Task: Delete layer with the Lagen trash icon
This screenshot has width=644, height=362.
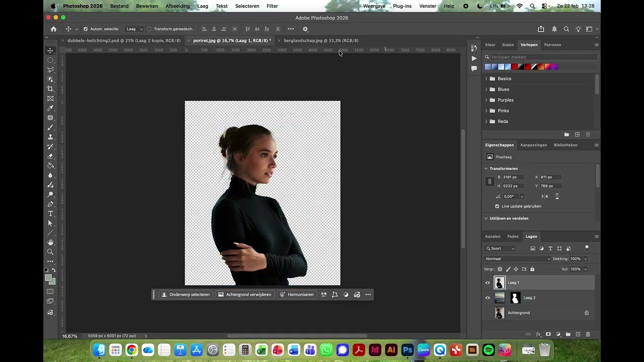Action: coord(588,334)
